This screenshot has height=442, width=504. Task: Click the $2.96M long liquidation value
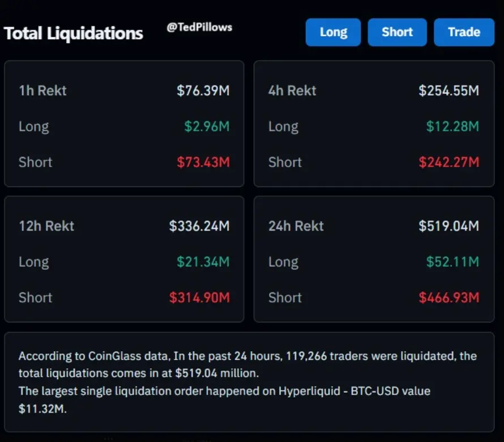point(207,126)
